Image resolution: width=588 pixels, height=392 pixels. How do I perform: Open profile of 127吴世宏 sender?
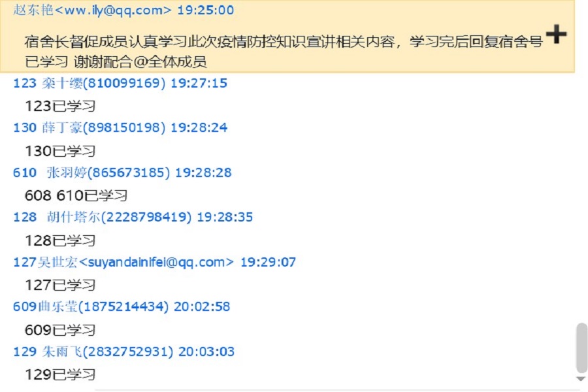click(x=154, y=262)
